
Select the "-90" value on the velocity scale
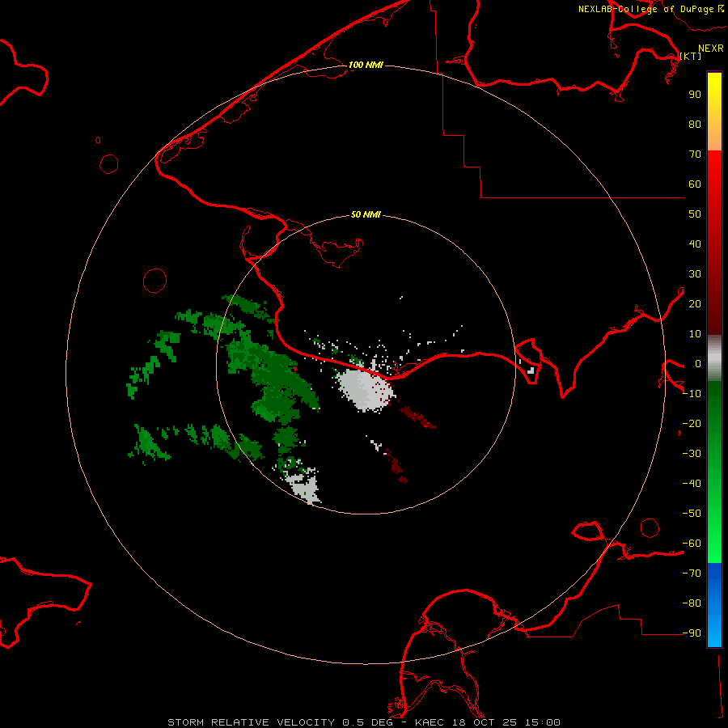(692, 633)
